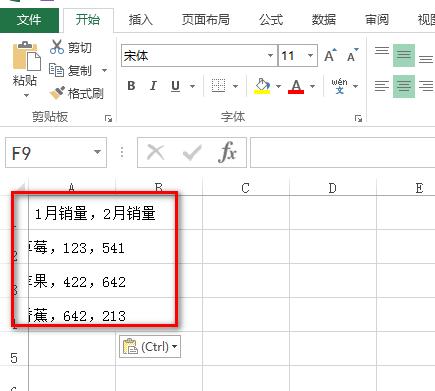Click the wén phonetic guide icon
The image size is (435, 391).
point(339,86)
